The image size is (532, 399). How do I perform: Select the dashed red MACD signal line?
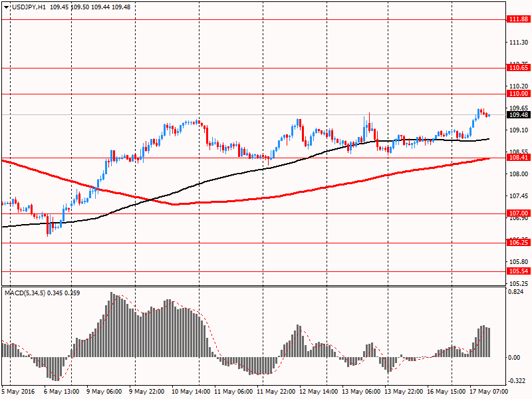coord(210,332)
